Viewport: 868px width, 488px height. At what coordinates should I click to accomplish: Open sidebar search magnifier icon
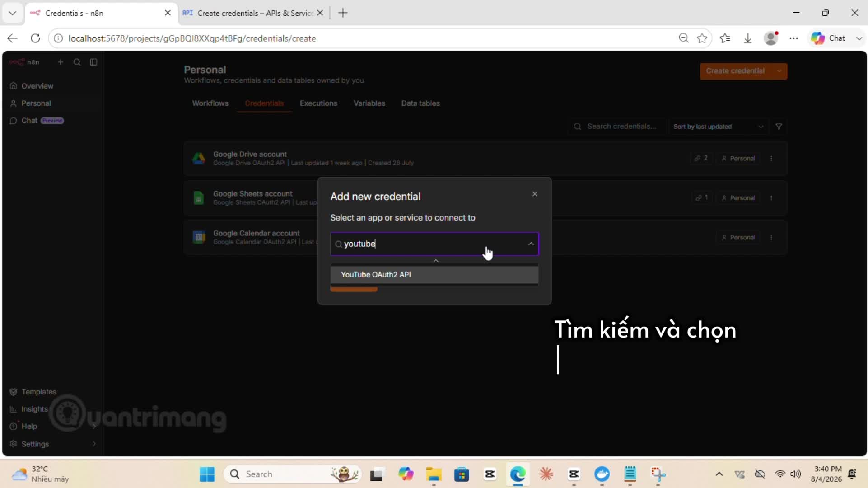pos(77,62)
